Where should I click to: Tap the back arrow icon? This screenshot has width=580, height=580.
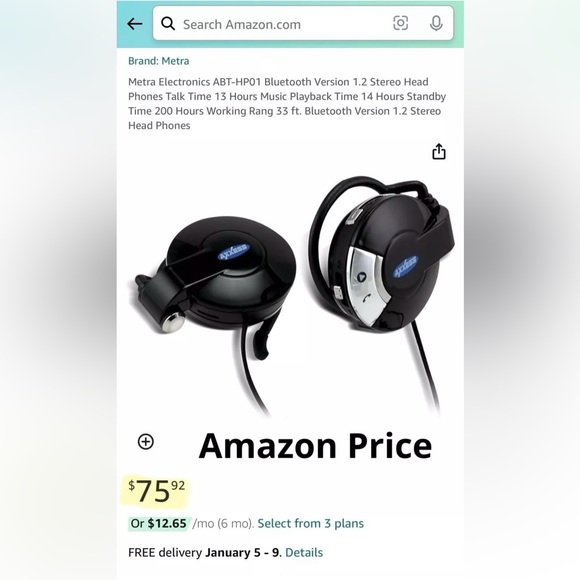135,24
